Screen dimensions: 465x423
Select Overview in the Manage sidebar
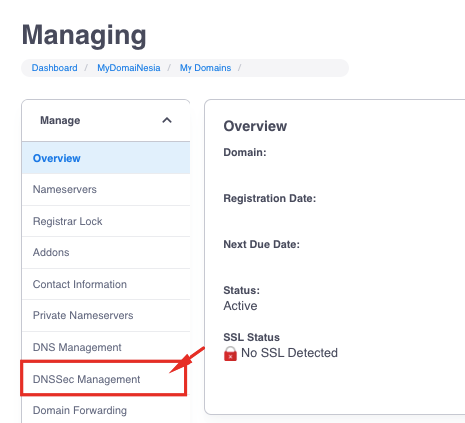106,158
